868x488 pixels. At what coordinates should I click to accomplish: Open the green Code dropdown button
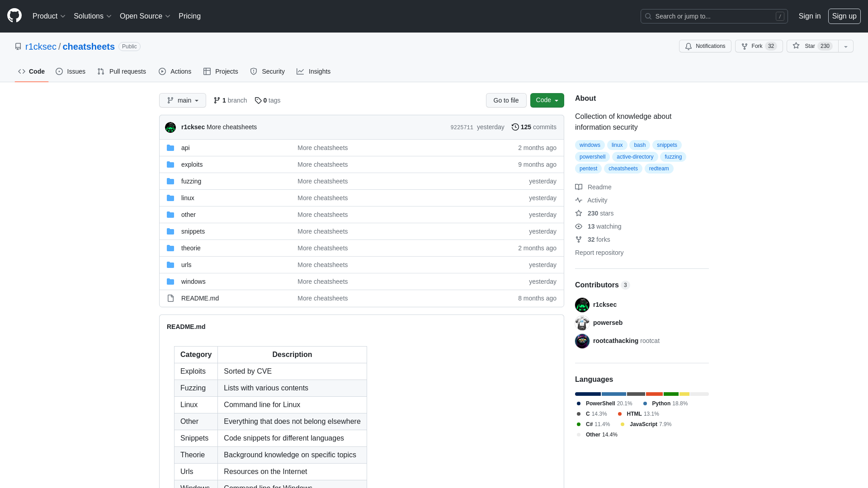[x=547, y=100]
